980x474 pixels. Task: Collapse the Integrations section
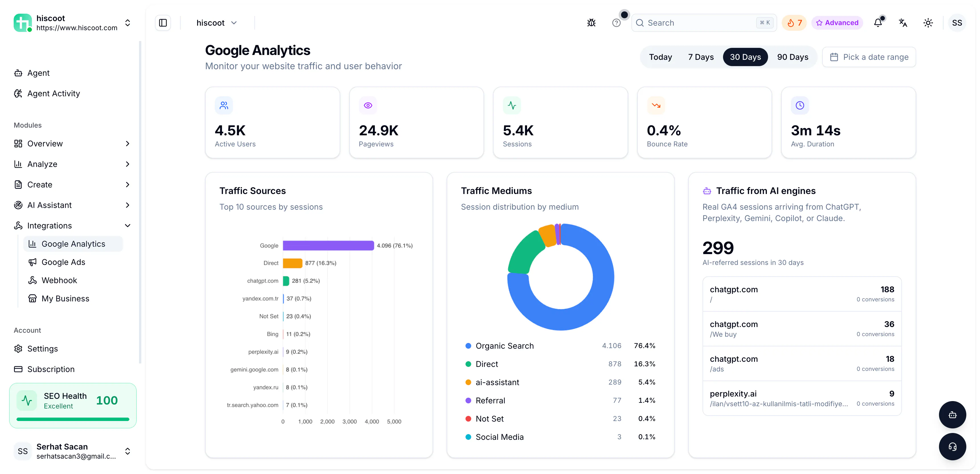[72, 226]
